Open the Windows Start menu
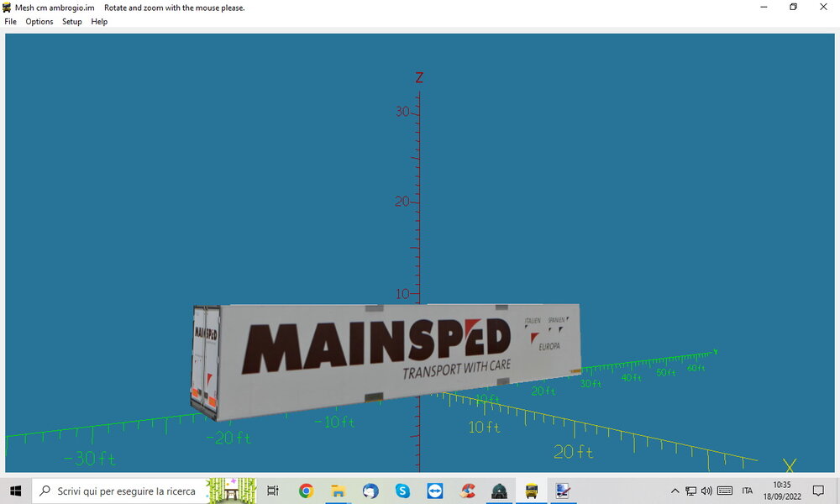Viewport: 840px width, 504px height. click(x=15, y=491)
